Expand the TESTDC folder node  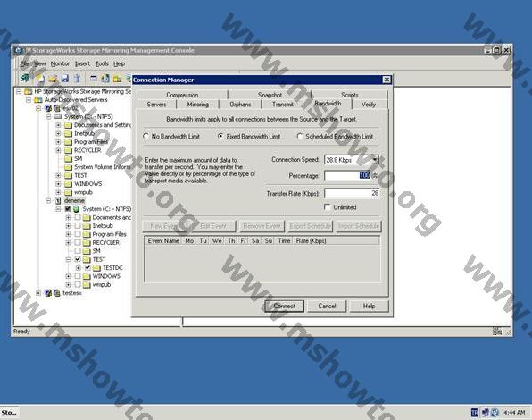point(79,268)
